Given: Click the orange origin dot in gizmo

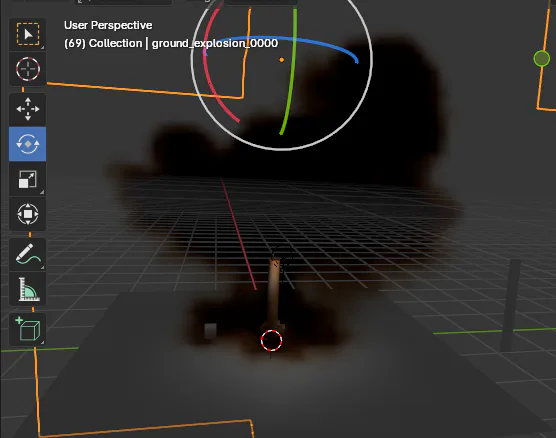Looking at the screenshot, I should 282,60.
